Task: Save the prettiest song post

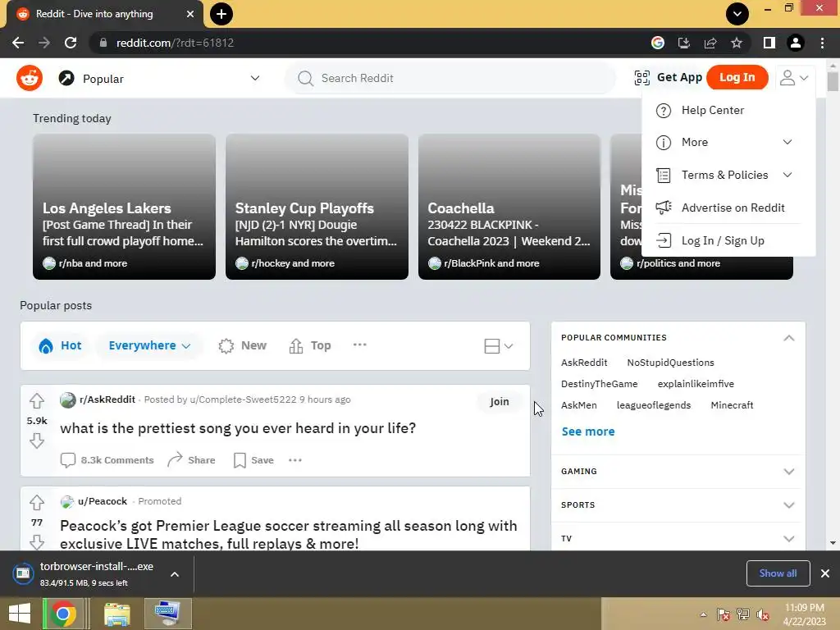Action: pos(253,460)
